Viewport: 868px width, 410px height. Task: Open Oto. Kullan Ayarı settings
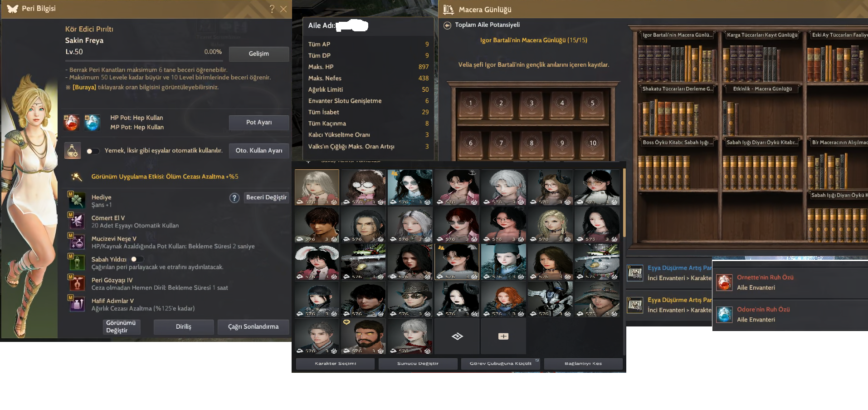258,151
